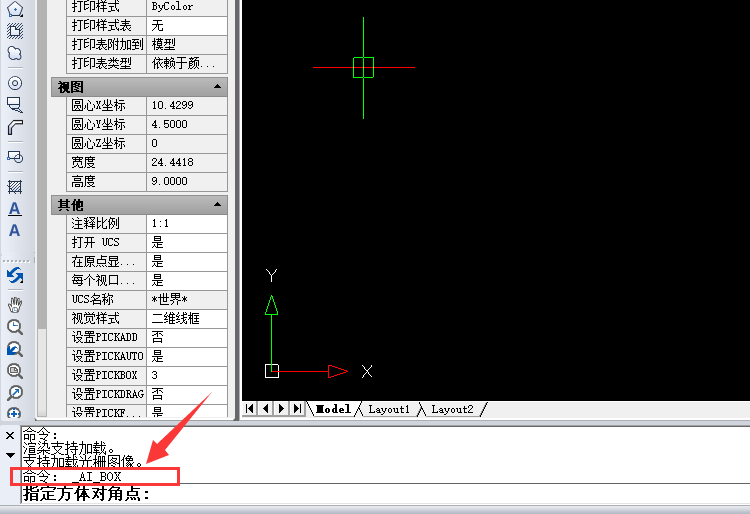Image resolution: width=750 pixels, height=514 pixels.
Task: Click the blue redraw/regenerate arrows icon
Action: pos(15,275)
